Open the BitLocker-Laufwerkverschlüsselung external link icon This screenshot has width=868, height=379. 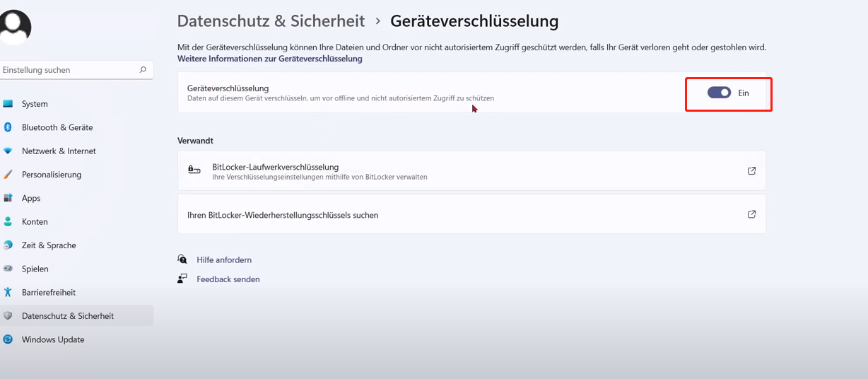[751, 170]
